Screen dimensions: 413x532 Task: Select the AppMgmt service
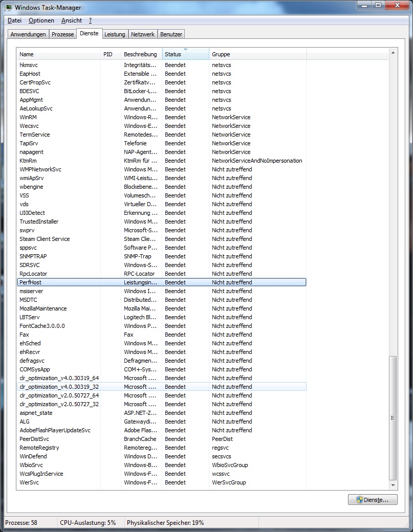162,100
